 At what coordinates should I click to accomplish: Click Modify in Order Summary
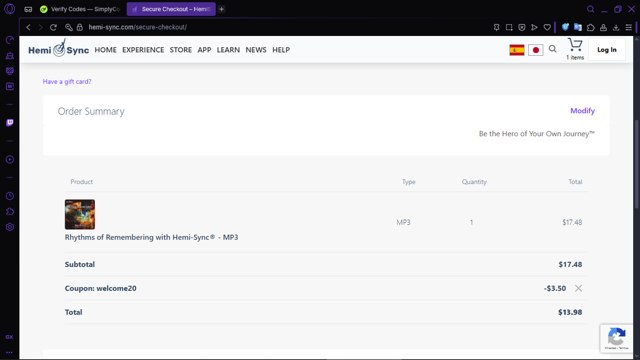582,111
